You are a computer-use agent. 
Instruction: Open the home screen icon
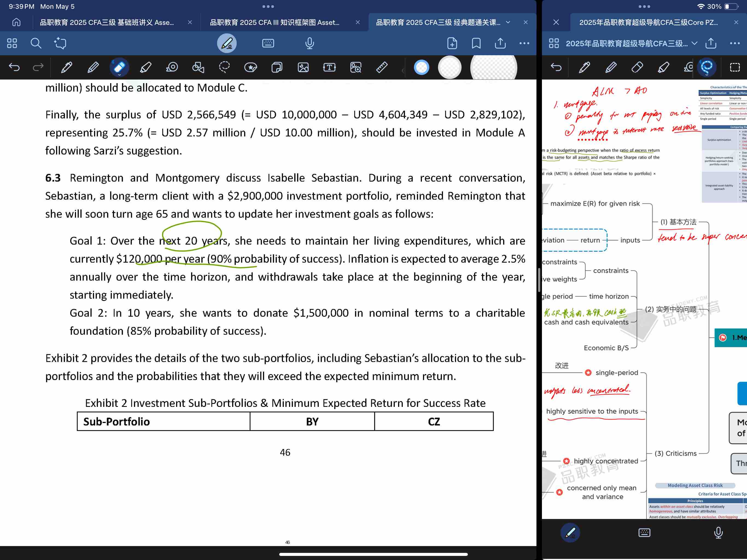click(x=16, y=22)
